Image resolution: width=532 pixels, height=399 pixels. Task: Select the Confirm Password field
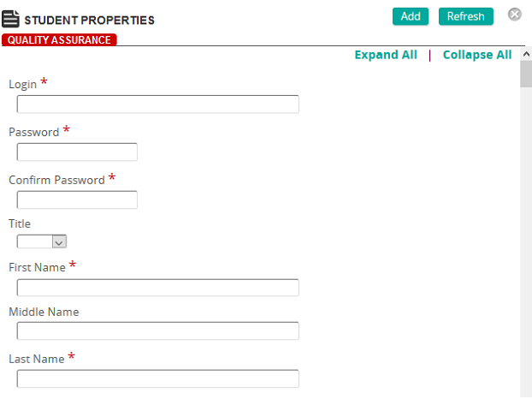(x=77, y=199)
